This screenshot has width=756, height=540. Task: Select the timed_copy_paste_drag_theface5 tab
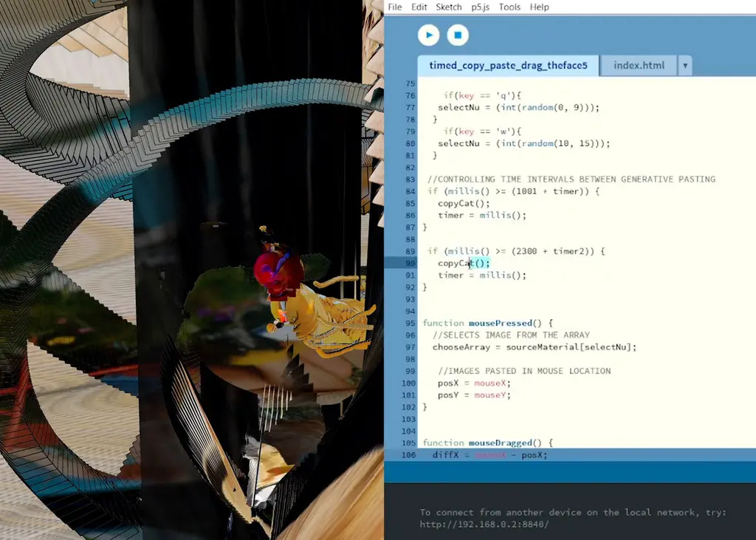508,66
